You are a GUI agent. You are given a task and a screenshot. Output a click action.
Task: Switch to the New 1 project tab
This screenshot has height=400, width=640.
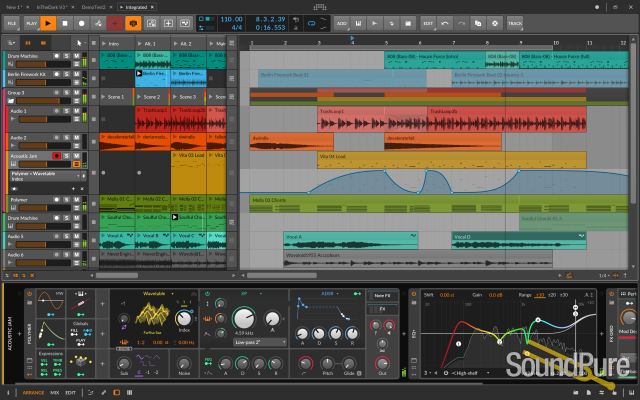pyautogui.click(x=13, y=7)
